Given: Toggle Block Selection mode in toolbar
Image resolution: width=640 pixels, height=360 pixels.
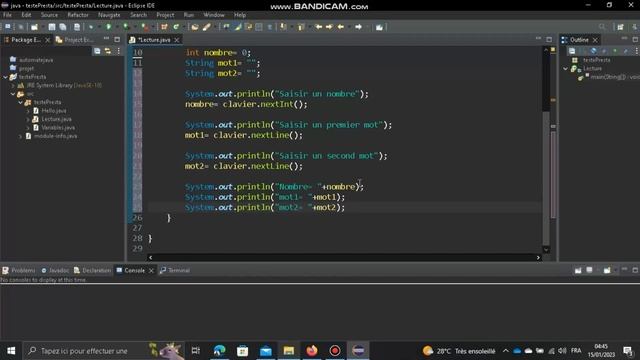Looking at the screenshot, I should coord(259,27).
